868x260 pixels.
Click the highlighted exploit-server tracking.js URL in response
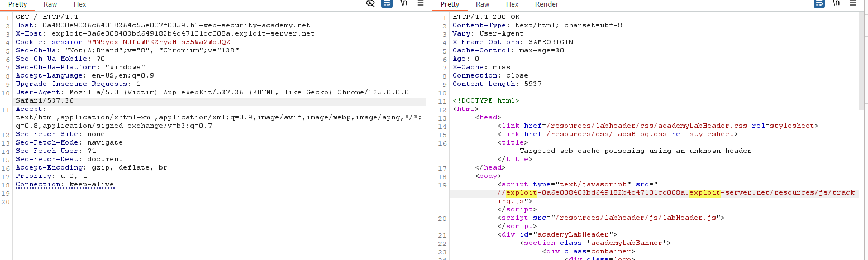click(676, 194)
